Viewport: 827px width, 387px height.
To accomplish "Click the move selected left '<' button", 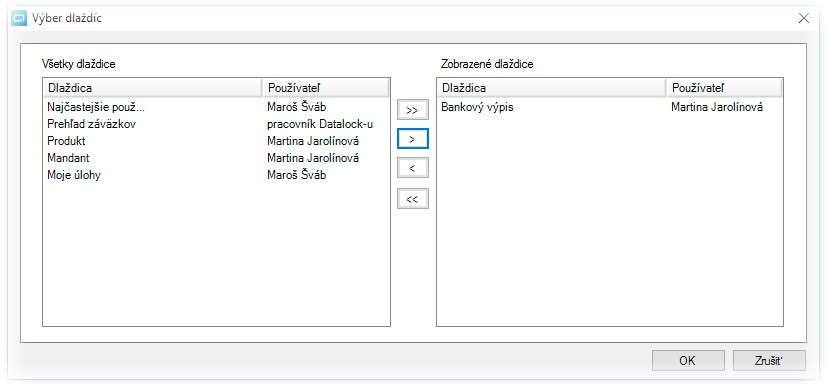I will [x=412, y=169].
